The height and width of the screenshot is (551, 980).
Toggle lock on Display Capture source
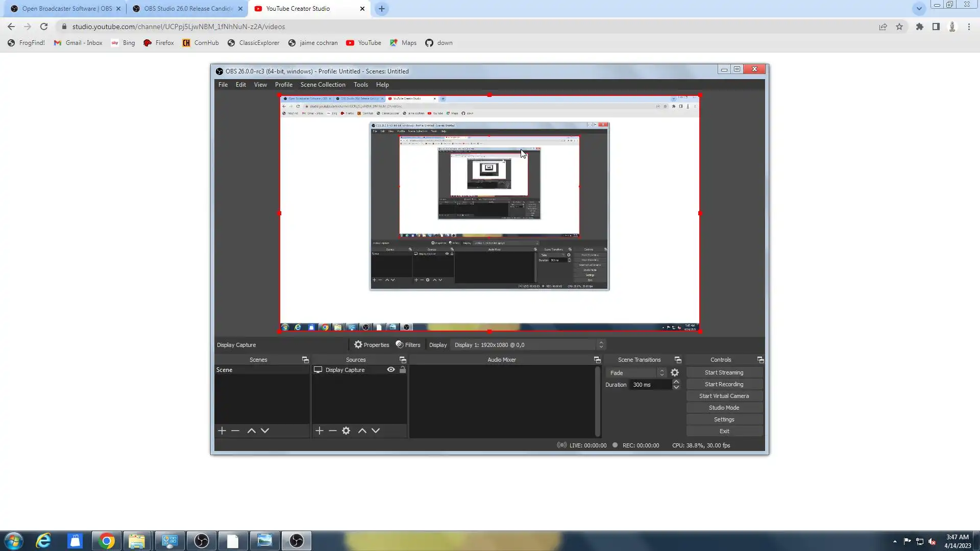coord(403,370)
